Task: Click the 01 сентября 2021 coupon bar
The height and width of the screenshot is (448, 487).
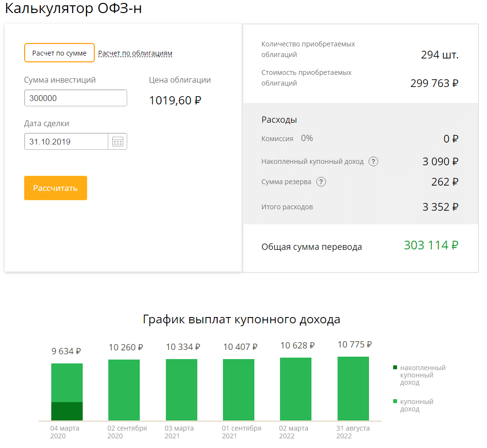Action: point(238,390)
